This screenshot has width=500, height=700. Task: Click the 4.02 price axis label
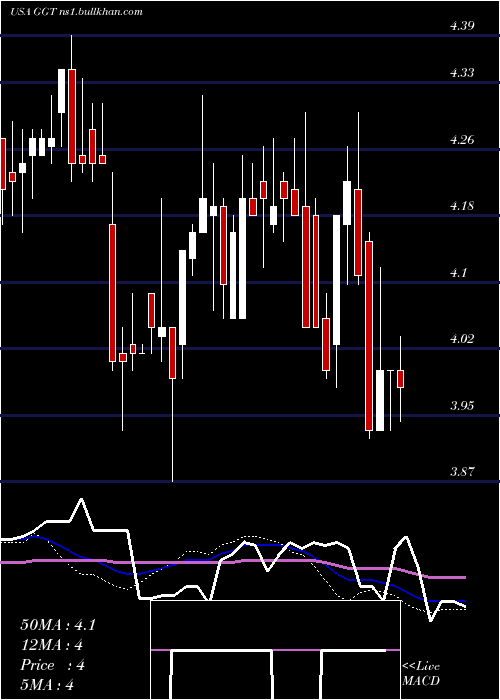click(x=462, y=339)
